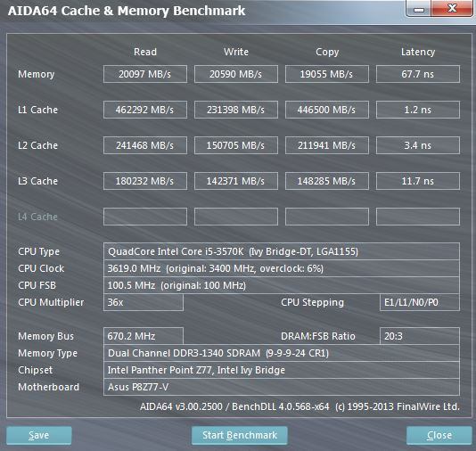Select L1 Cache Read value 462292 MB/s
This screenshot has height=451, width=476.
point(145,110)
